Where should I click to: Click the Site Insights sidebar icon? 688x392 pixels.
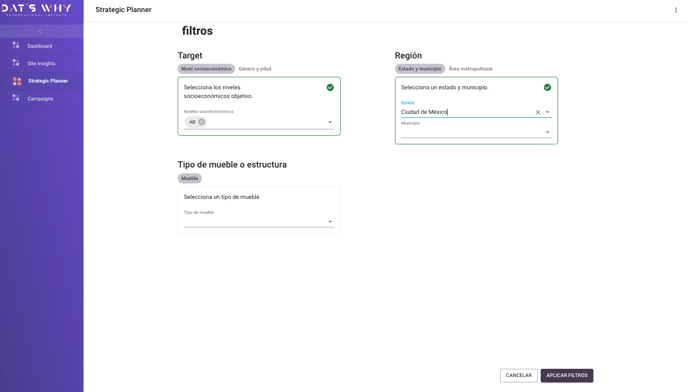pos(16,63)
